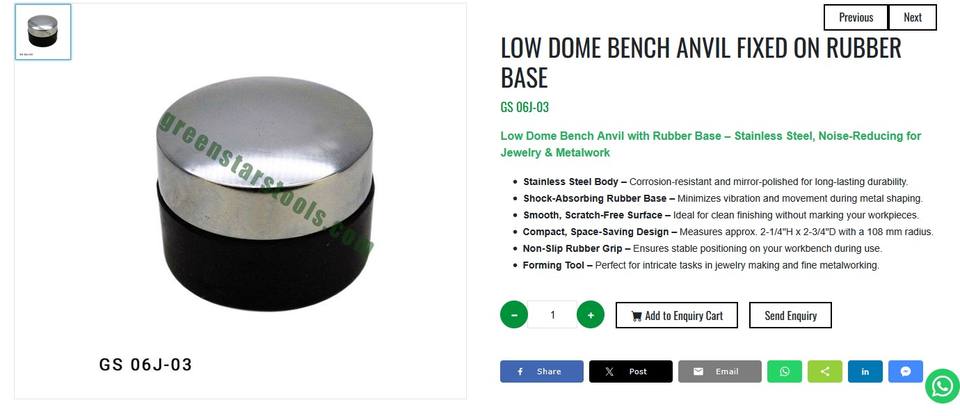Click the GS 06J-03 product code
The height and width of the screenshot is (416, 960).
(x=525, y=107)
